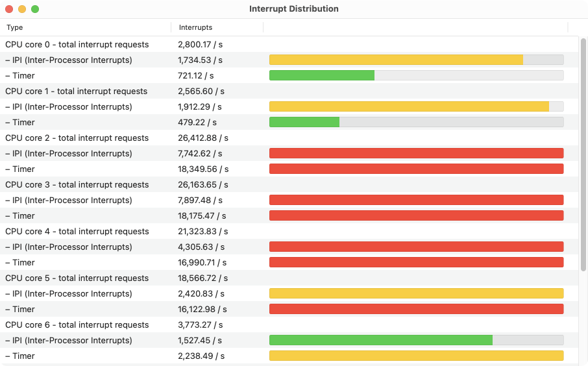Viewport: 588px width, 366px height.
Task: Select the Timer row showing 721.12 / s
Action: tap(289, 75)
